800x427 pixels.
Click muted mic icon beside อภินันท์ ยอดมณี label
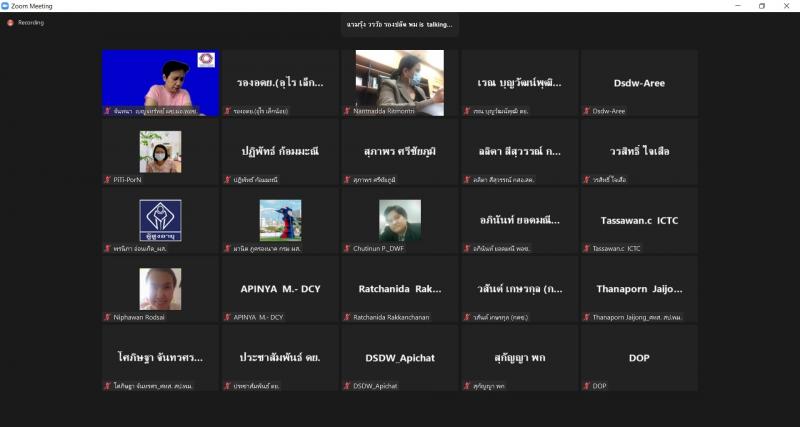coord(467,248)
